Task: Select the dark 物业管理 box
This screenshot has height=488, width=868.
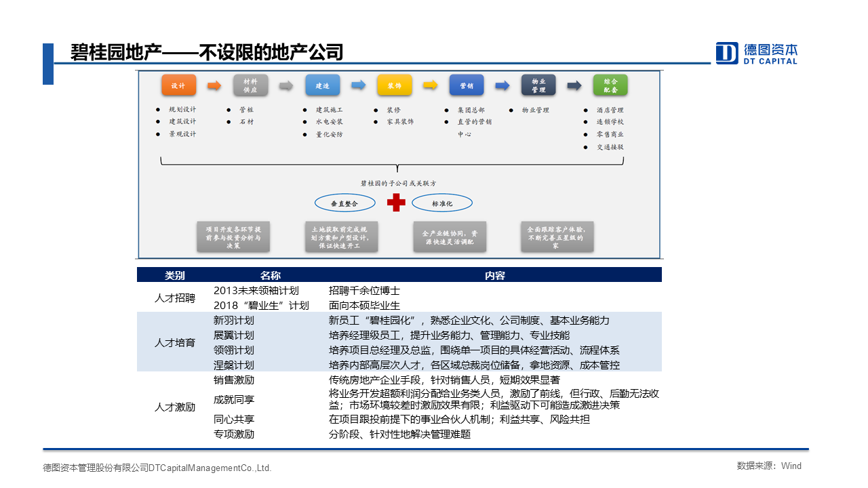Action: pos(538,85)
